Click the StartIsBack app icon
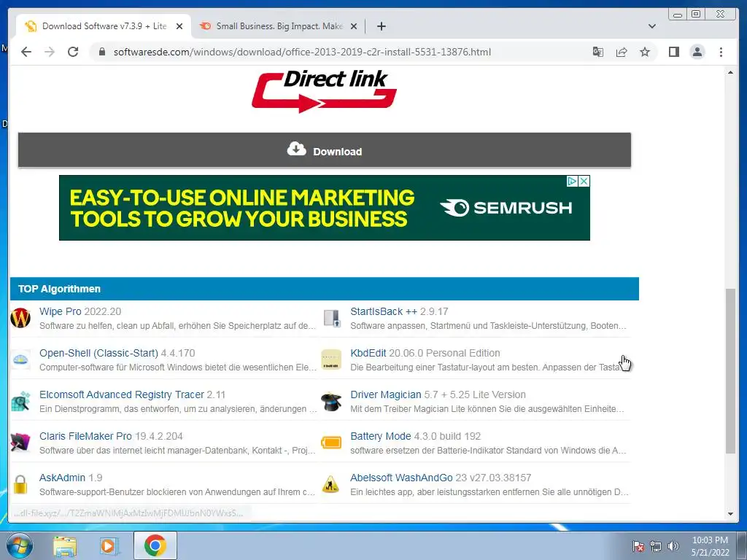Screen dimensions: 747x560 coord(332,318)
